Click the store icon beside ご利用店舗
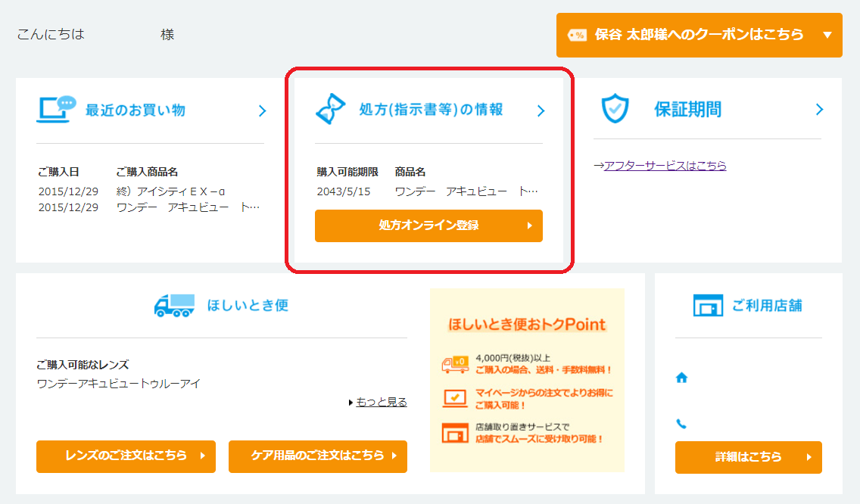This screenshot has height=504, width=860. tap(708, 305)
